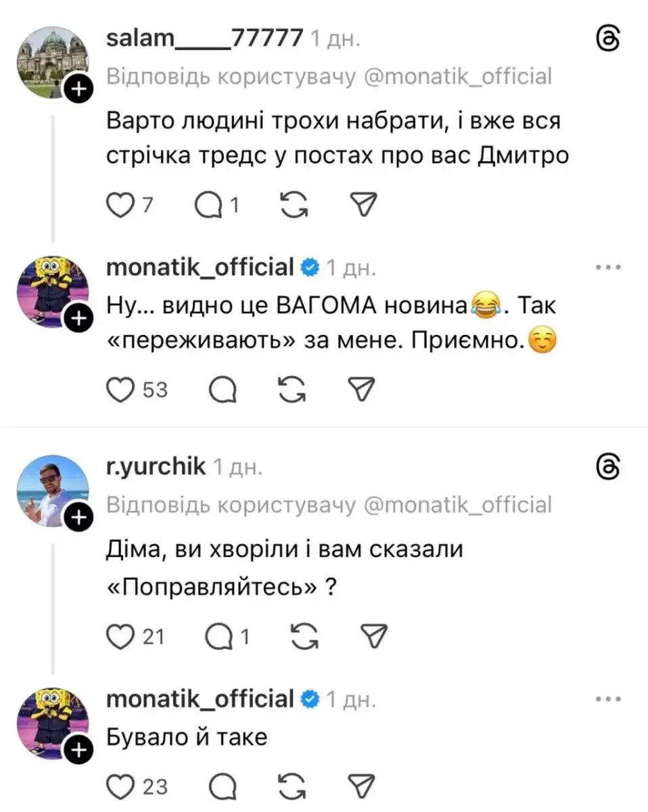Image resolution: width=648 pixels, height=812 pixels.
Task: Open more options for monatik's first reply
Action: (607, 268)
